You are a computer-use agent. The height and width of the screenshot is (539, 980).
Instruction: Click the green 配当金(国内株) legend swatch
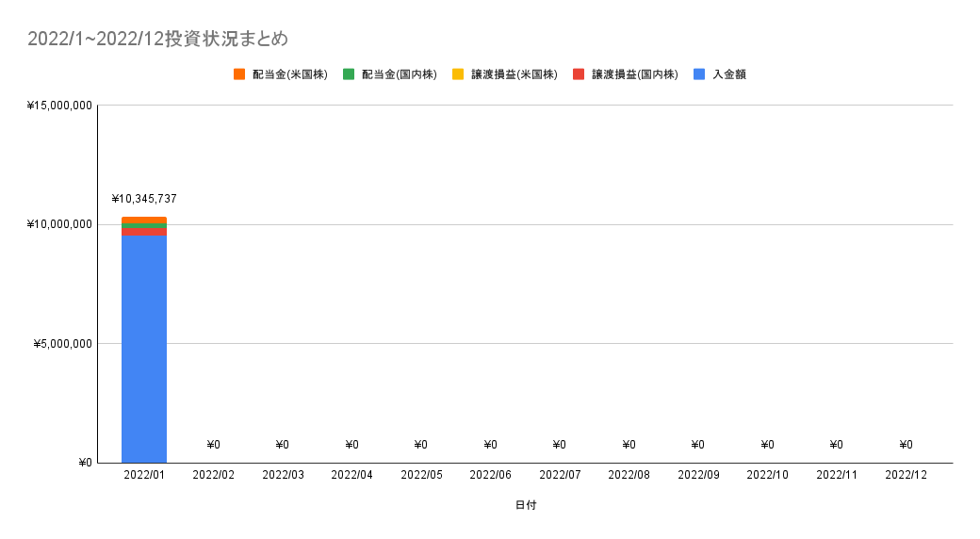tap(349, 74)
